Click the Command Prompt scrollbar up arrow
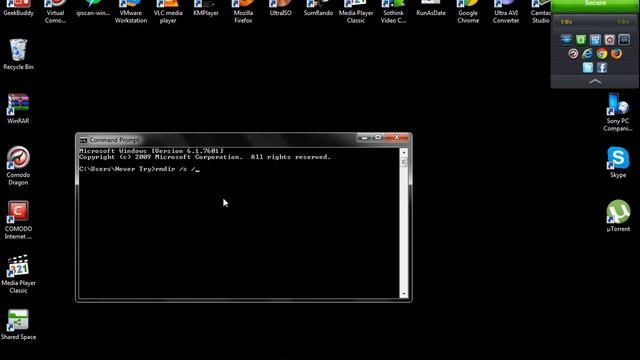The width and height of the screenshot is (640, 360). tap(404, 152)
